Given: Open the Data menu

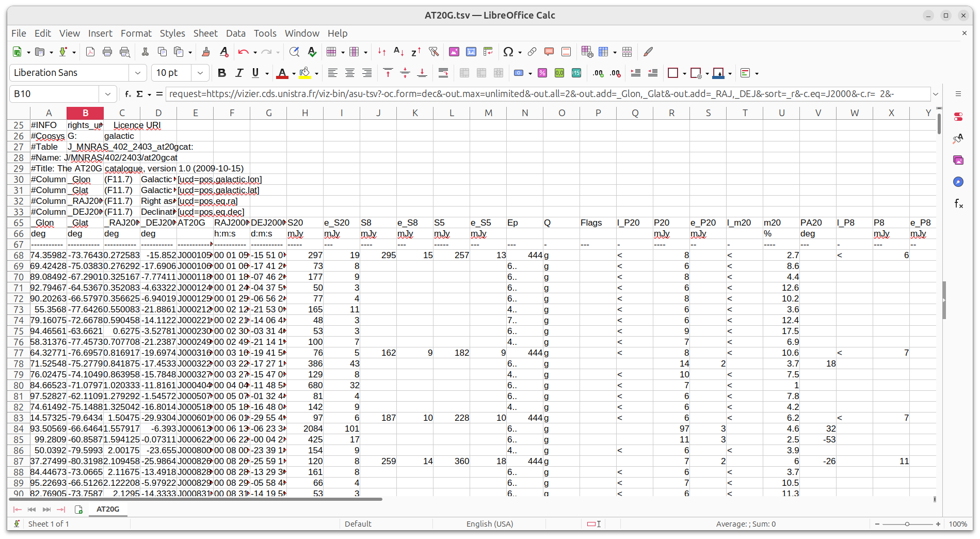Looking at the screenshot, I should 235,33.
